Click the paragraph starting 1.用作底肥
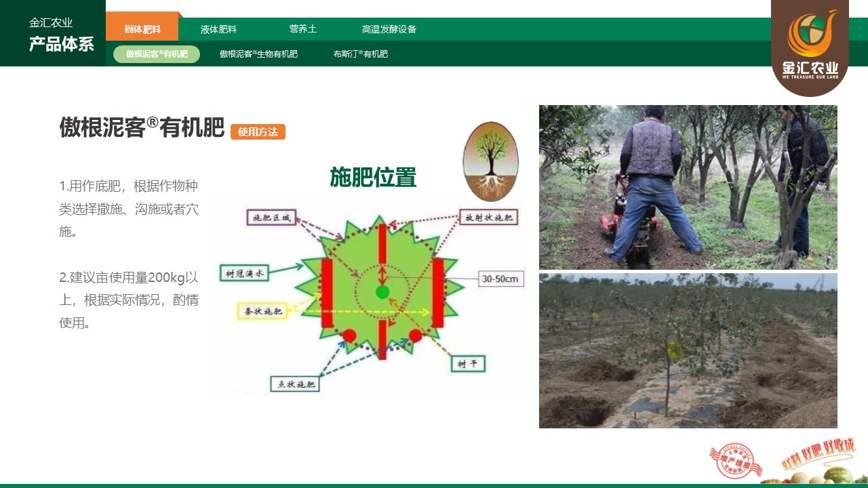The width and height of the screenshot is (868, 488). [x=129, y=209]
